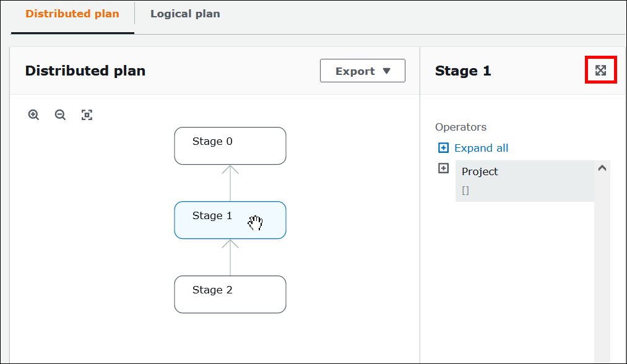
Task: Maximize the Stage 1 details panel
Action: point(600,70)
